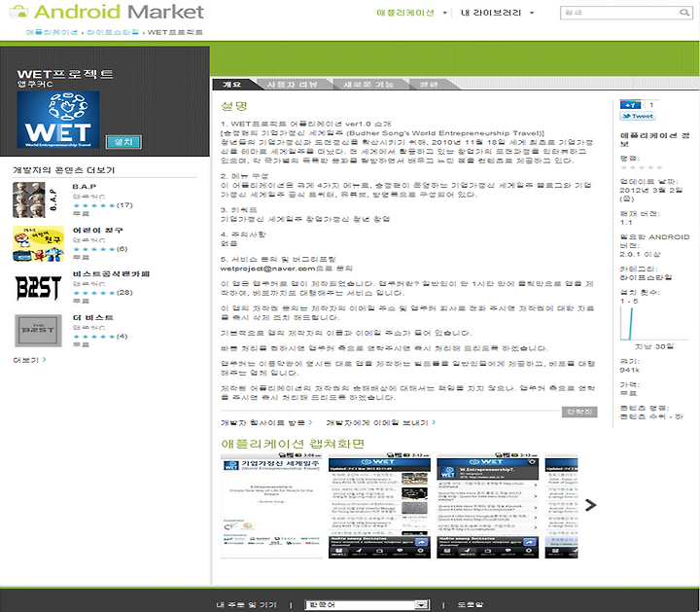Screen dimensions: 700x612
Task: Expand 더보기 for more developer apps
Action: (x=29, y=360)
